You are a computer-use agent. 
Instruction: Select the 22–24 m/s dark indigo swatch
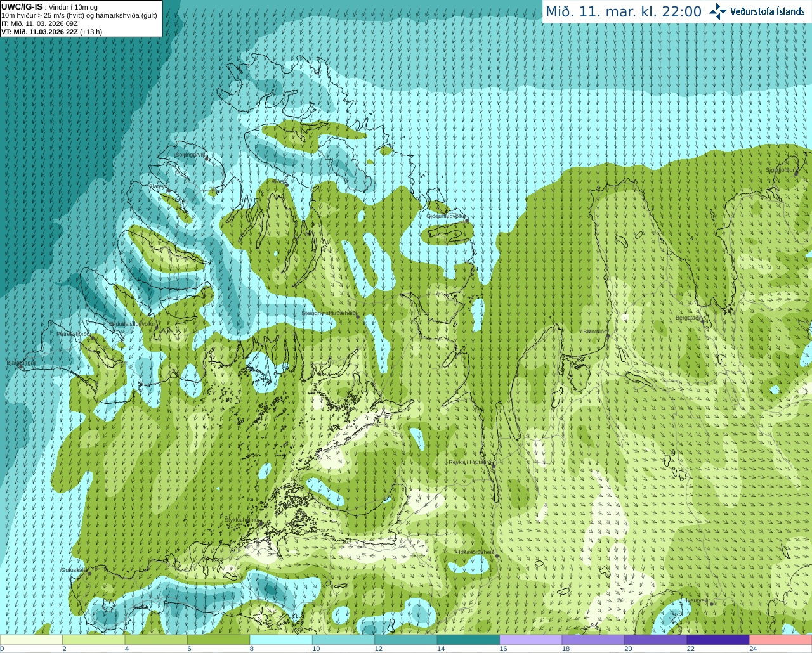click(718, 640)
